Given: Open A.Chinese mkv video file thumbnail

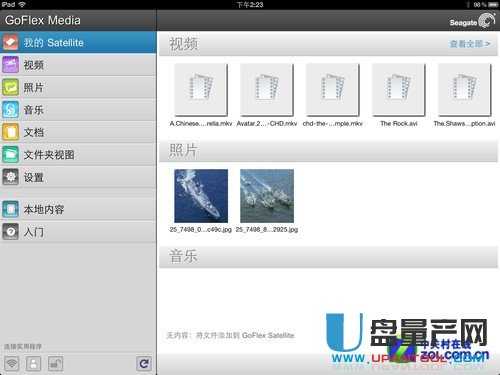Looking at the screenshot, I should pyautogui.click(x=201, y=90).
